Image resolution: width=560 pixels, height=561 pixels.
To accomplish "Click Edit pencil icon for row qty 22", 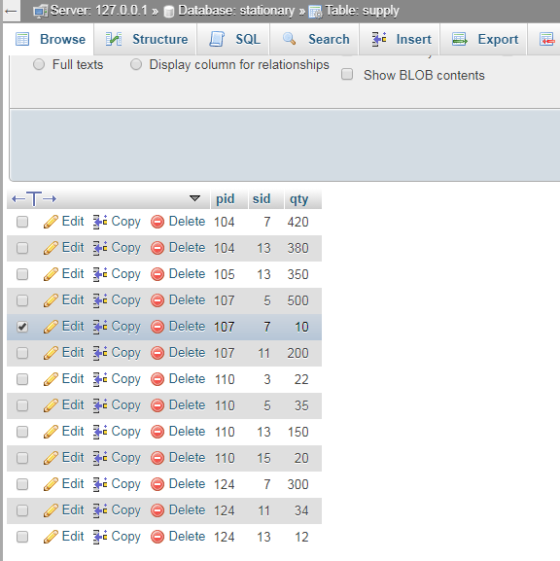I will pos(50,379).
